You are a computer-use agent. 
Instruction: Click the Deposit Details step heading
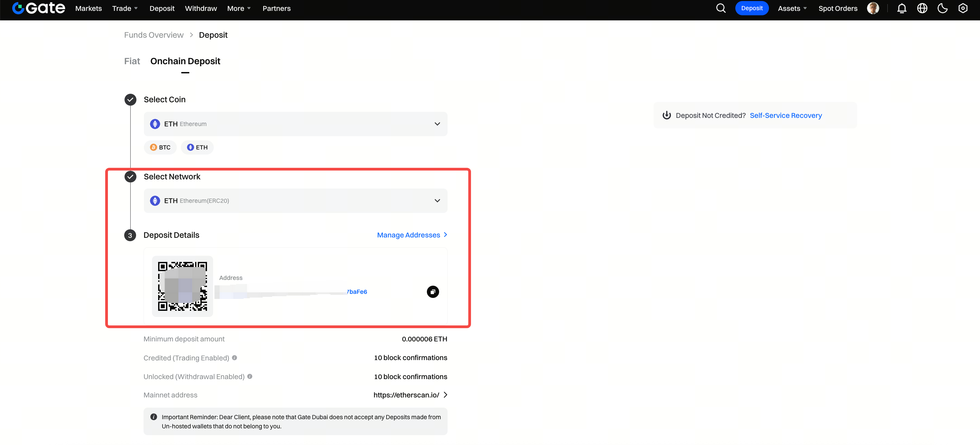pos(171,235)
